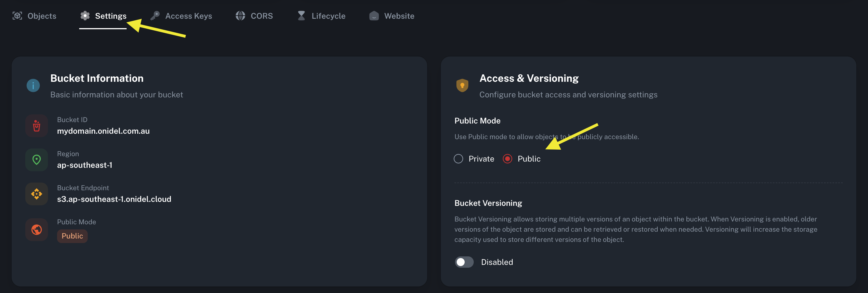This screenshot has width=868, height=293.
Task: Click the Access & Versioning shield icon
Action: 462,85
